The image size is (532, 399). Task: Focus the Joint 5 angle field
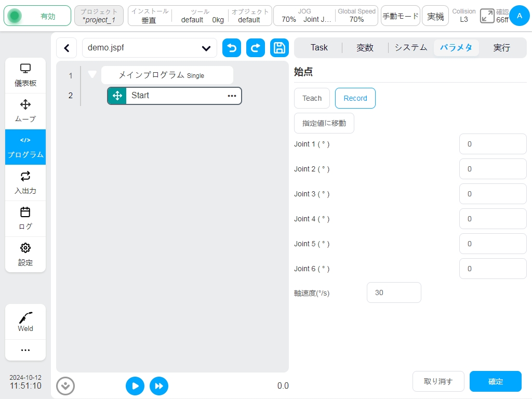(493, 244)
